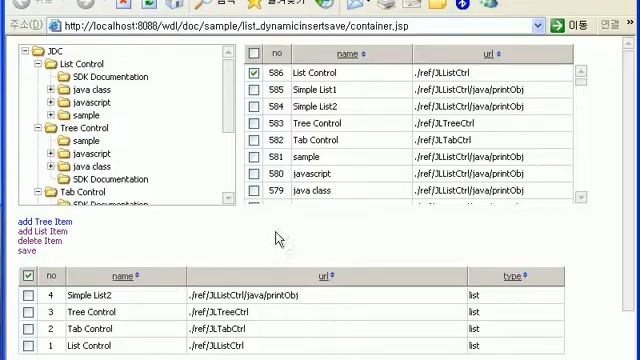Toggle the select-all checkbox in the lower table header
The image size is (640, 360).
coord(28,276)
